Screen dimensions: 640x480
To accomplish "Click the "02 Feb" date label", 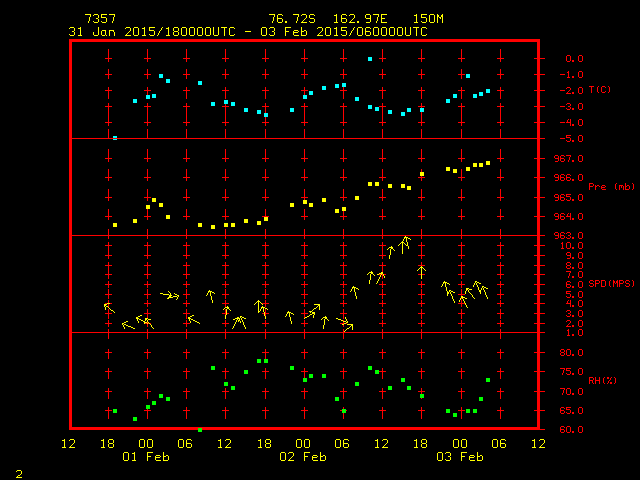I will click(302, 457).
